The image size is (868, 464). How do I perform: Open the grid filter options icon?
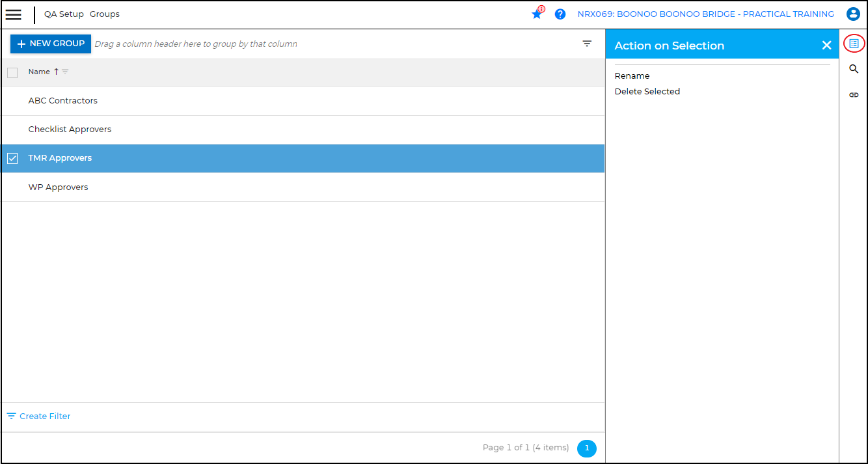587,44
